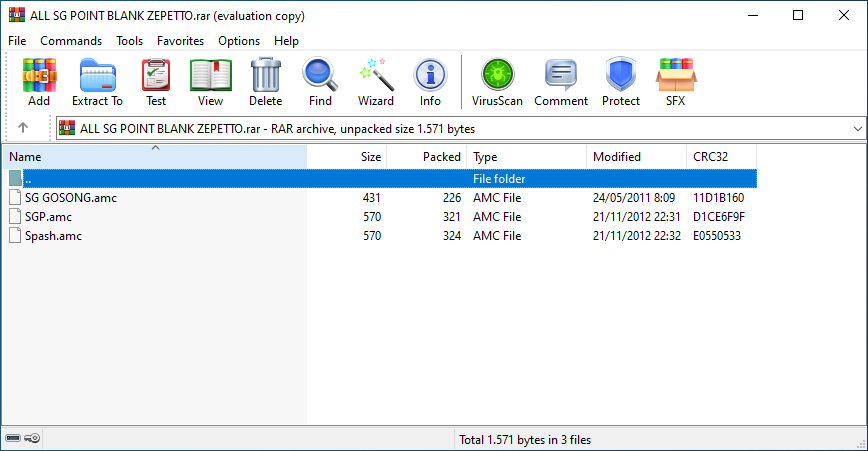Click packed value 324
Screen dimensions: 868x451
pyautogui.click(x=452, y=236)
